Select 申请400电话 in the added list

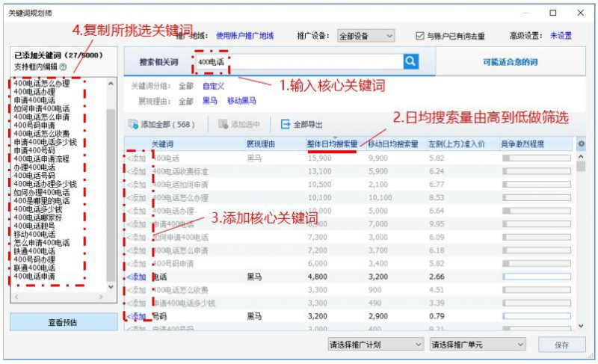coord(34,100)
